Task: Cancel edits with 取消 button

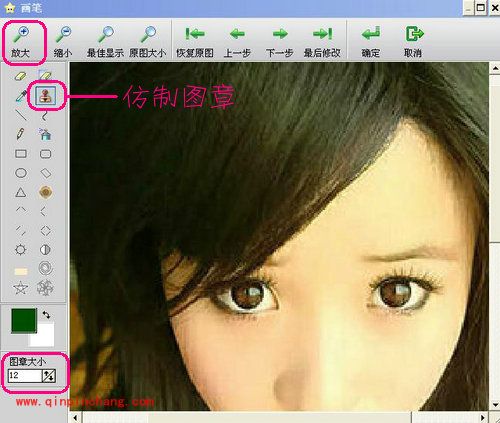Action: pyautogui.click(x=413, y=42)
